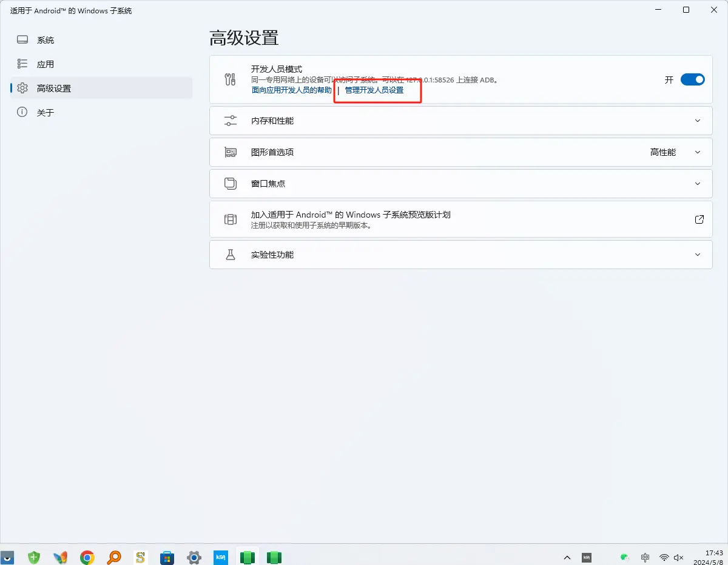Click the 实验性功能 label
728x565 pixels.
point(272,255)
